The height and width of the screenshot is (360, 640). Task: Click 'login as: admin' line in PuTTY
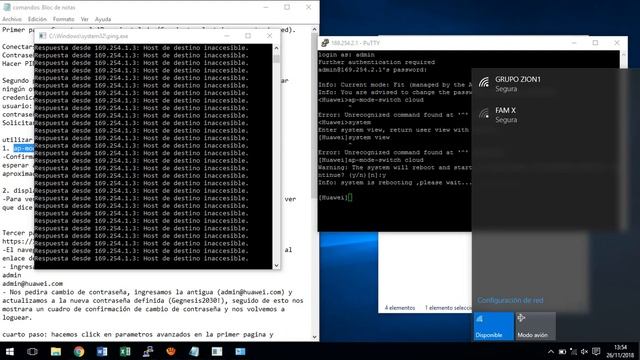[x=347, y=55]
